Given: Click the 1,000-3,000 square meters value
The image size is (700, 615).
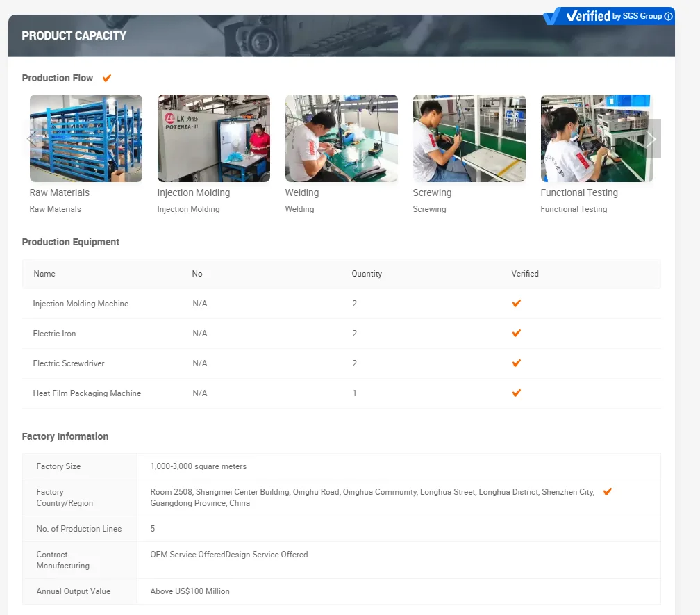Looking at the screenshot, I should click(198, 466).
